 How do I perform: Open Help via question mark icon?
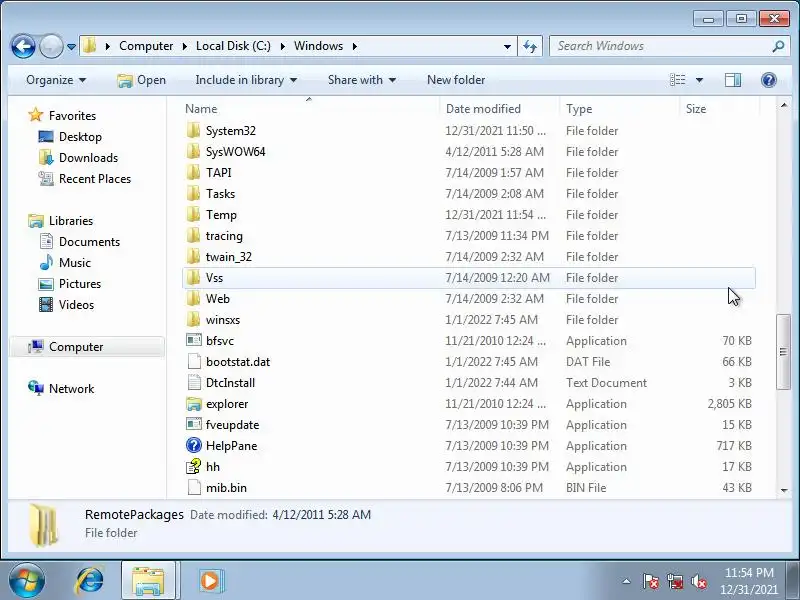click(x=768, y=80)
